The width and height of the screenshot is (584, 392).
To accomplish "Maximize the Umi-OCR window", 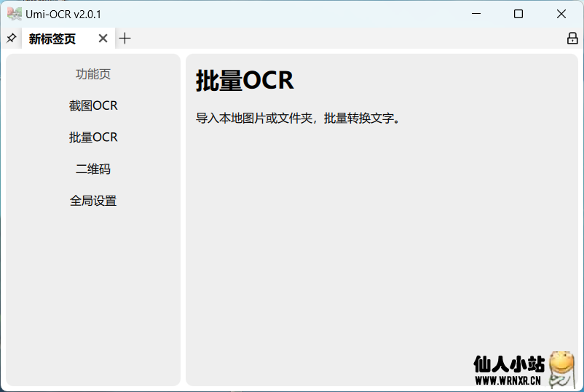I will coord(518,14).
